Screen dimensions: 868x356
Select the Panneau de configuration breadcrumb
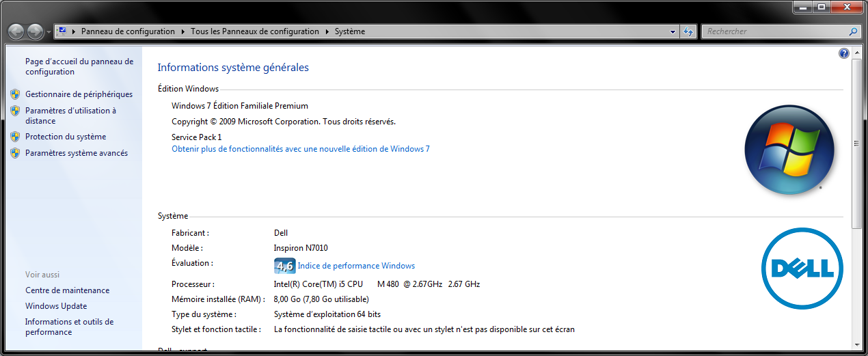128,31
